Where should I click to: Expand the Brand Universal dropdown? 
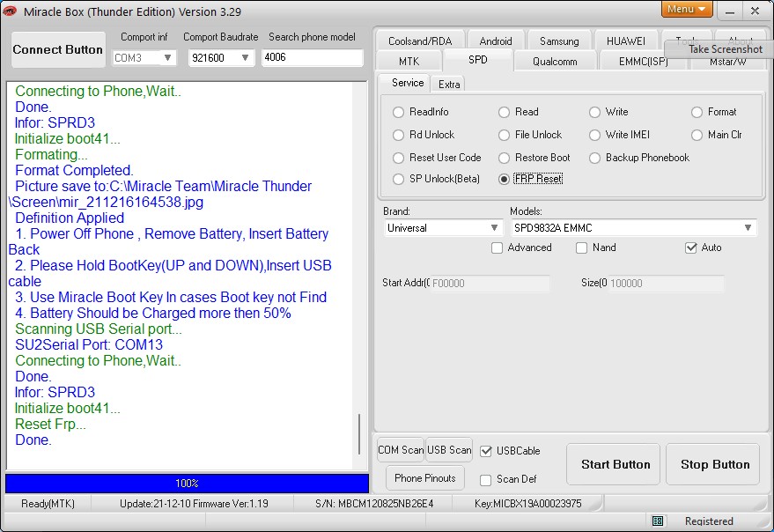(x=494, y=228)
